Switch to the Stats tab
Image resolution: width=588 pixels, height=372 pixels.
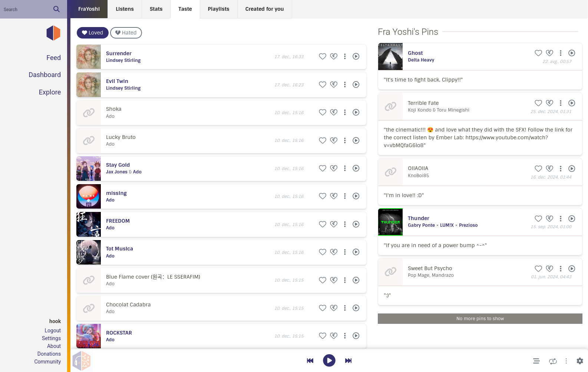click(156, 9)
